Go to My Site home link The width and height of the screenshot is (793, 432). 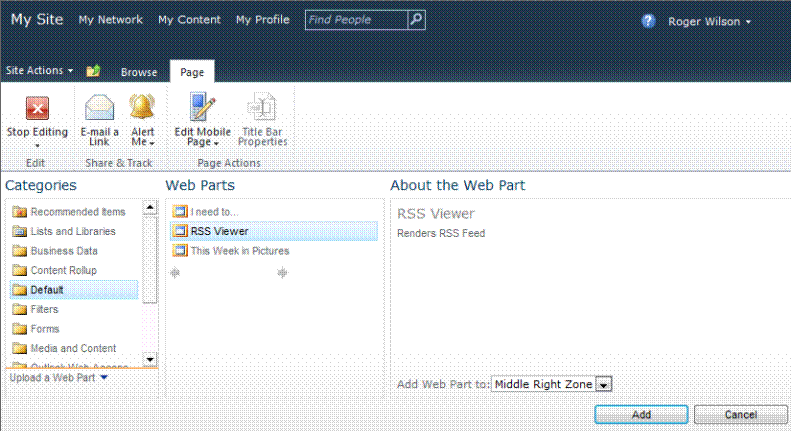coord(37,20)
